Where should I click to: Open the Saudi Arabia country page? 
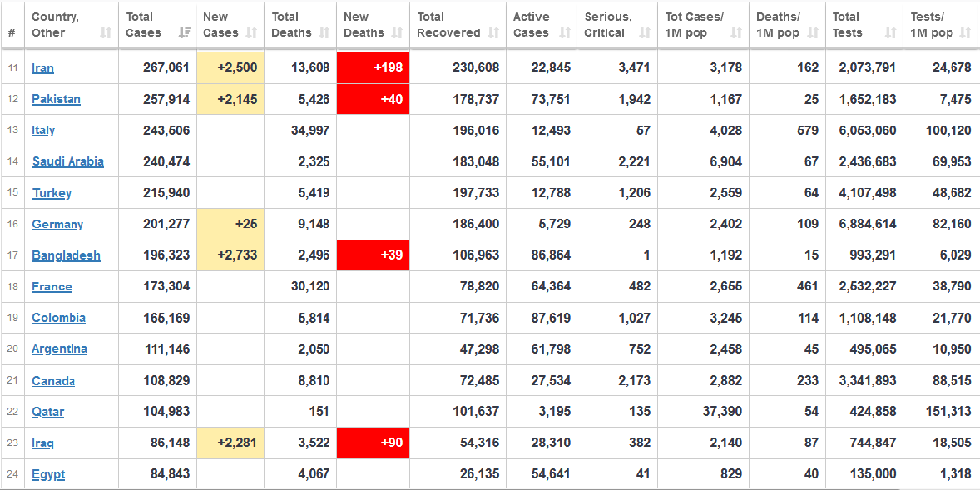(67, 161)
